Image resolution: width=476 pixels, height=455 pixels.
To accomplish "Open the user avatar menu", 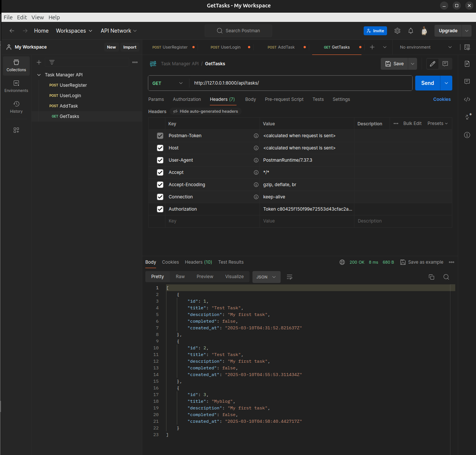I will click(424, 31).
